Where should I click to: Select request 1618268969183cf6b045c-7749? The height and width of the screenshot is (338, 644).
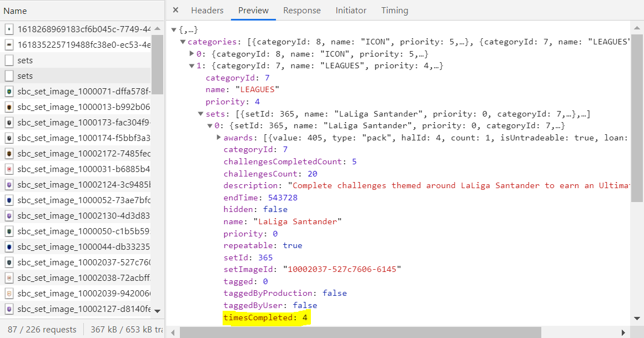84,29
